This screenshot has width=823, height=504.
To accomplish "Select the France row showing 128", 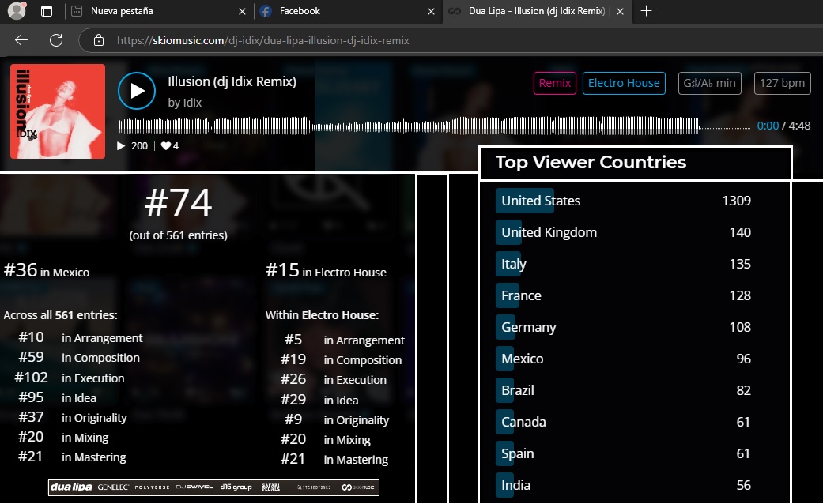I will [x=624, y=295].
